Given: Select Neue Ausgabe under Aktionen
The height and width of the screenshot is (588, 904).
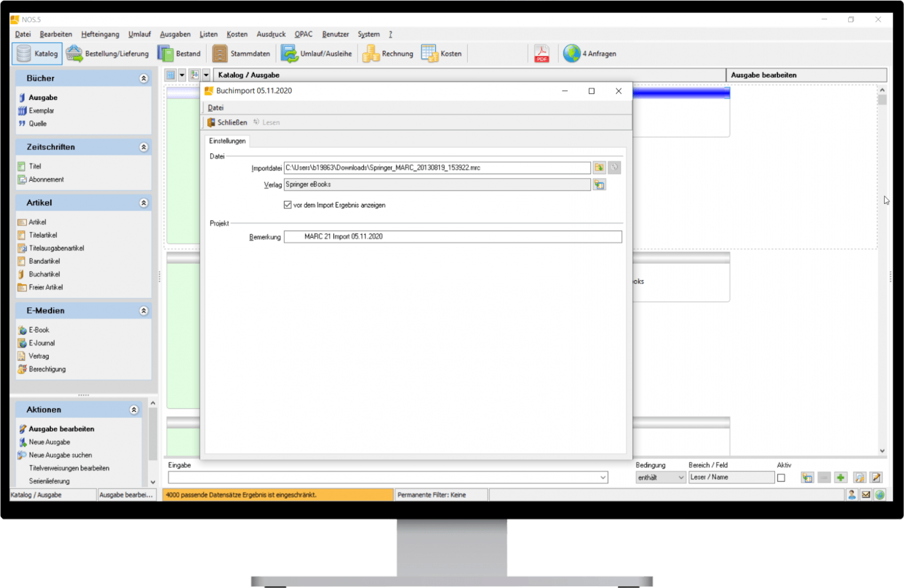Looking at the screenshot, I should click(49, 442).
